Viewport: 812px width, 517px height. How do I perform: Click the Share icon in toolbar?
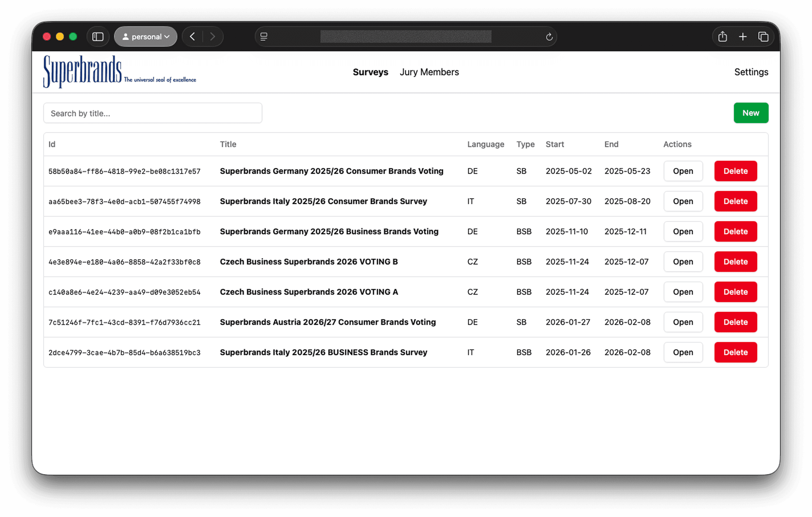722,36
